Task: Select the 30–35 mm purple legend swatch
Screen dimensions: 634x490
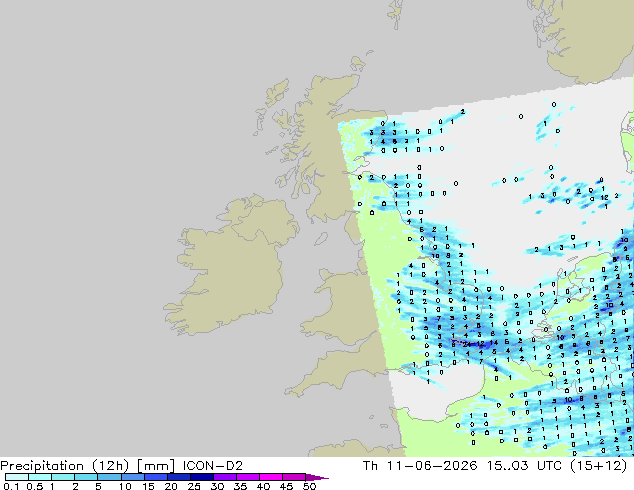Action: 224,477
